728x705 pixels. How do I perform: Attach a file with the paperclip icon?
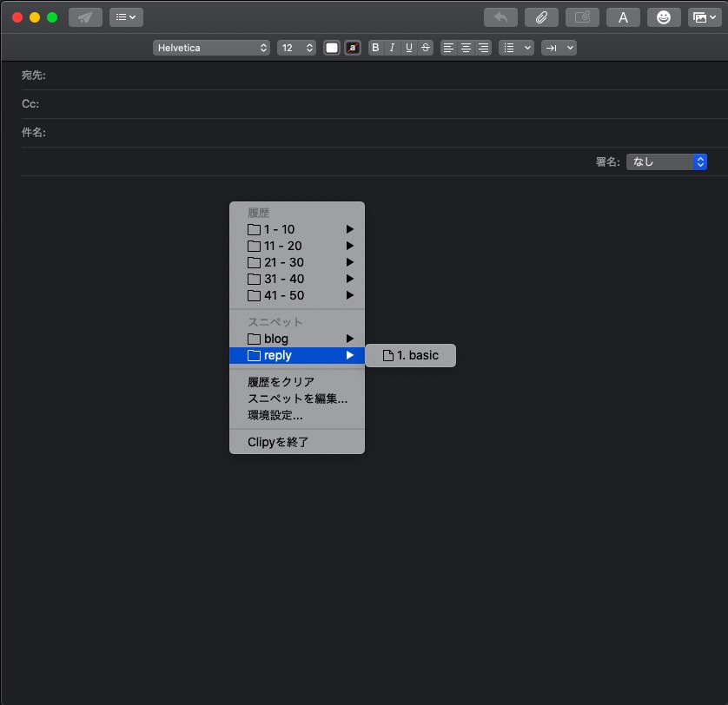(x=541, y=17)
